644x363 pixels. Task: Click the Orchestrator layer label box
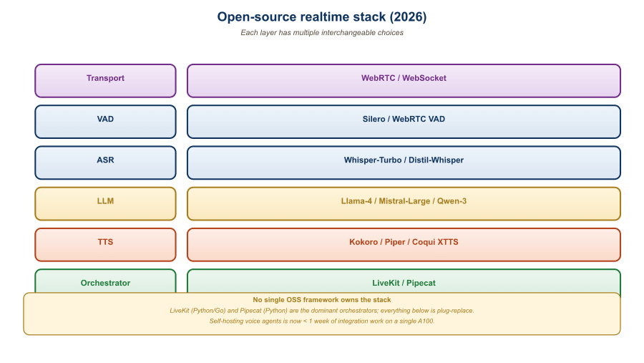[106, 281]
